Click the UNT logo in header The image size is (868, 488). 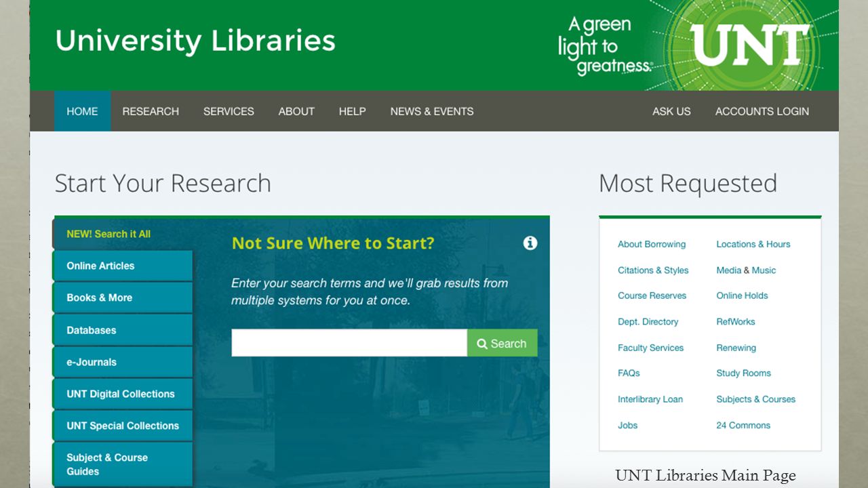750,45
